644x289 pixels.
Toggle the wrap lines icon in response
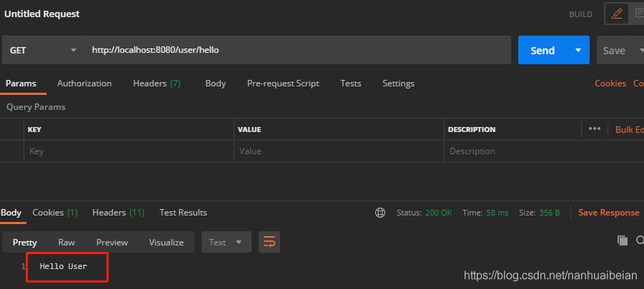click(269, 242)
